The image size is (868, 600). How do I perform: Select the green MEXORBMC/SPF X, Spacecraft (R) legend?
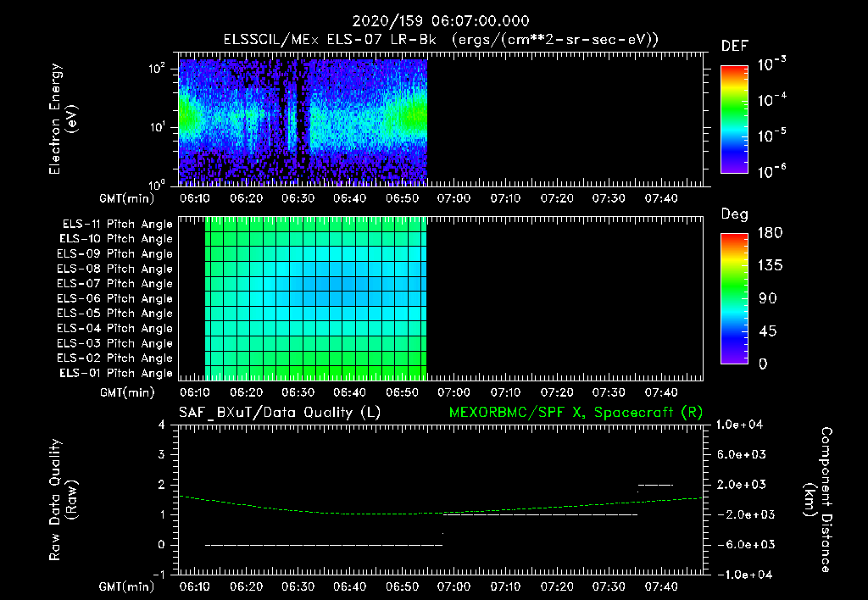click(576, 413)
